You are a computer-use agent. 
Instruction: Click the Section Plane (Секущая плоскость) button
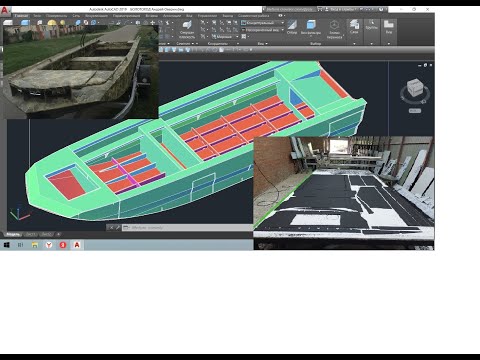[187, 29]
